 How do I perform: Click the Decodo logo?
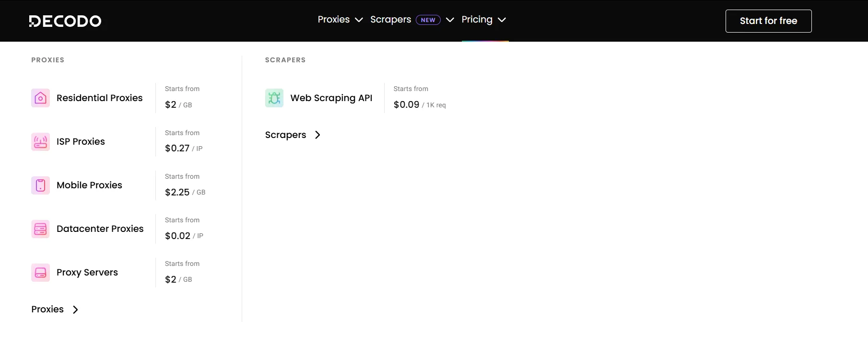[x=65, y=21]
